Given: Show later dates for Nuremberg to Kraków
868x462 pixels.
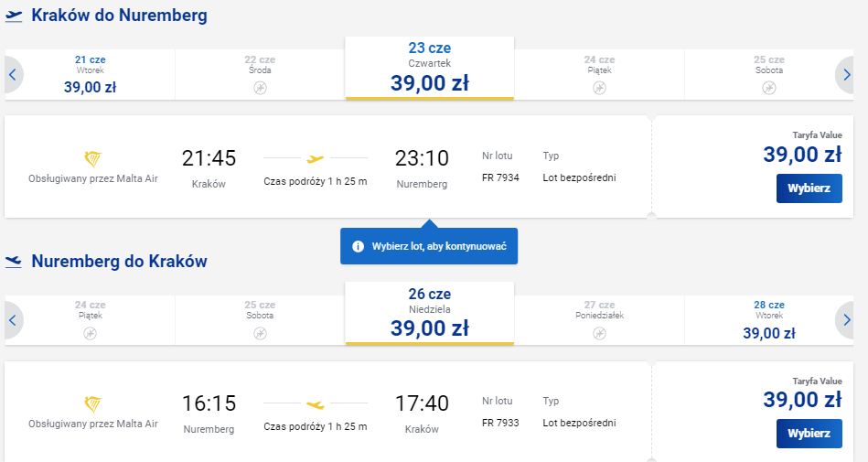Looking at the screenshot, I should [845, 320].
